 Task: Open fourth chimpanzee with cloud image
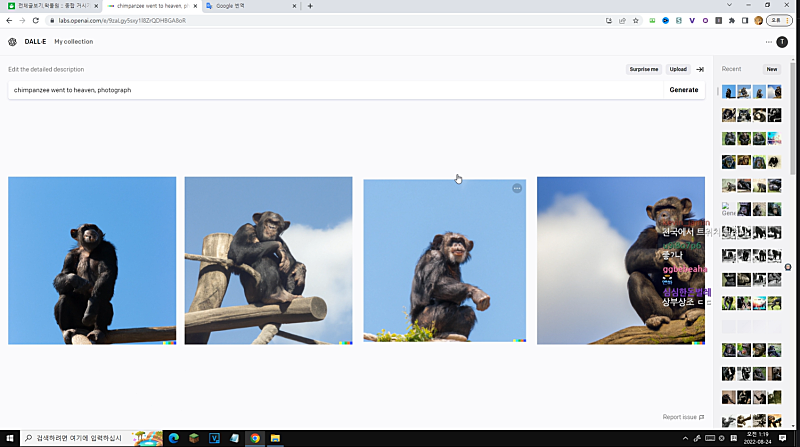pos(621,260)
